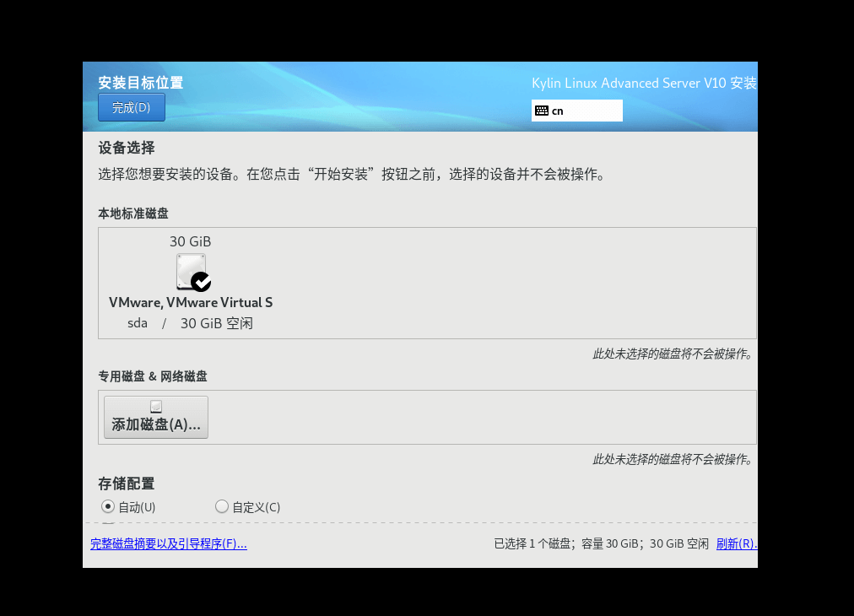Click the keyboard layout icon
Screen dimensions: 854x616
point(541,111)
